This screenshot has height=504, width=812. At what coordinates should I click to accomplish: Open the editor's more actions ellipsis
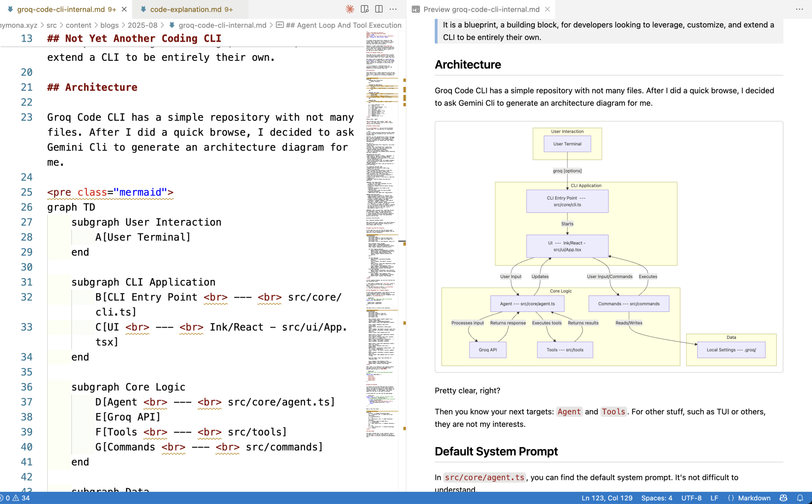[394, 9]
